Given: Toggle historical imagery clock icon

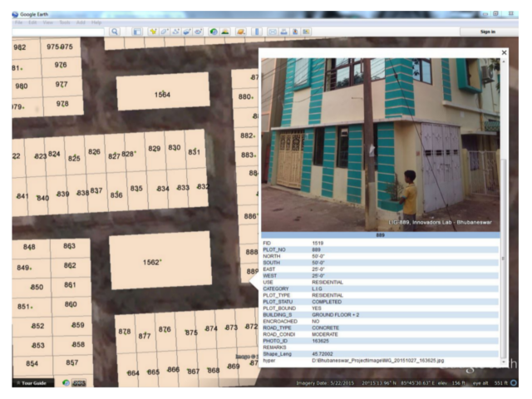Looking at the screenshot, I should (214, 32).
